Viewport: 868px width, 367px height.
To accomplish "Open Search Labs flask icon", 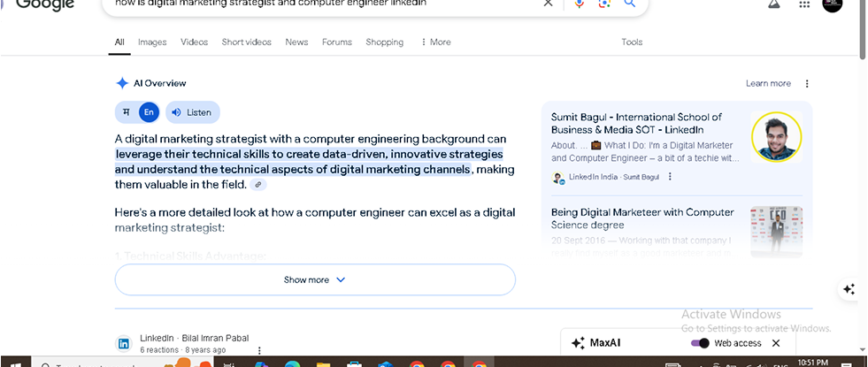I will [774, 4].
